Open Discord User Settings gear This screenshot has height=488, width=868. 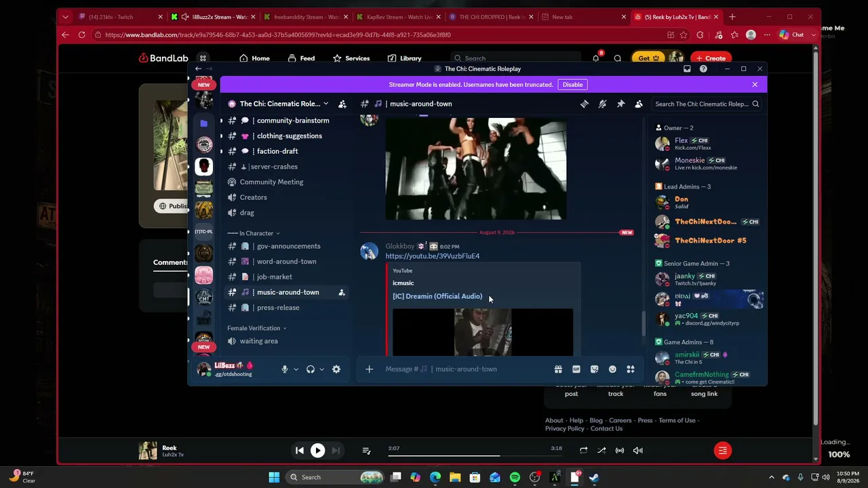click(336, 369)
